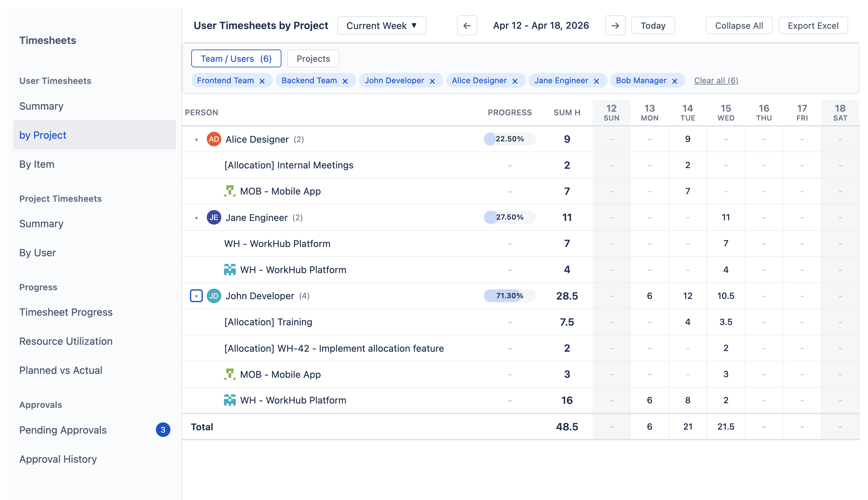Click the MOB Mobile App icon under Alice Designer
The height and width of the screenshot is (500, 868).
point(230,191)
